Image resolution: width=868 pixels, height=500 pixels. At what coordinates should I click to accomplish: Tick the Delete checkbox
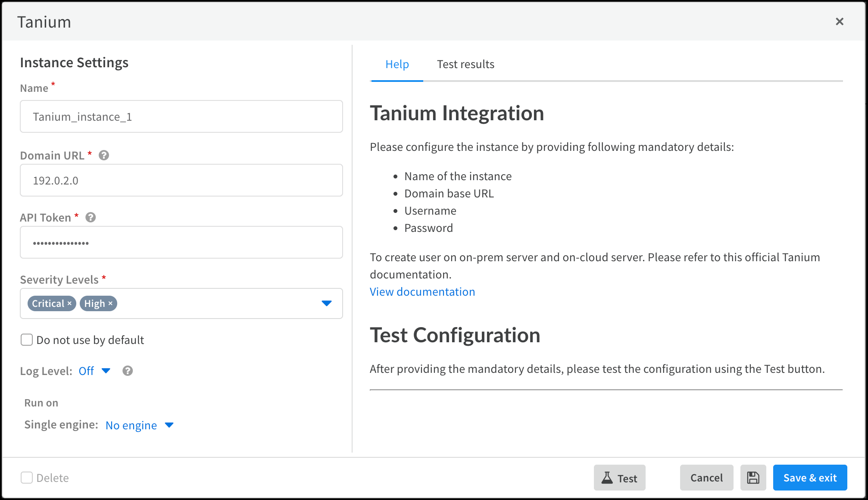point(27,478)
